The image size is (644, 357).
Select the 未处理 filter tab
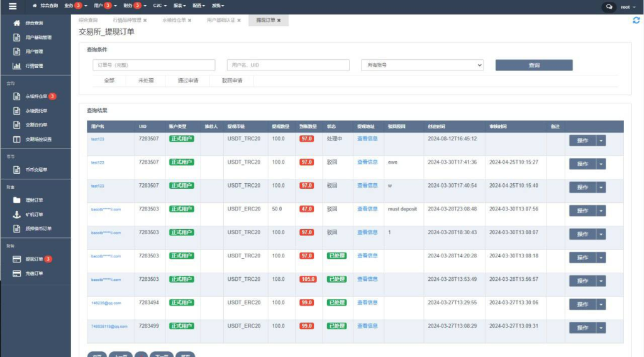146,81
